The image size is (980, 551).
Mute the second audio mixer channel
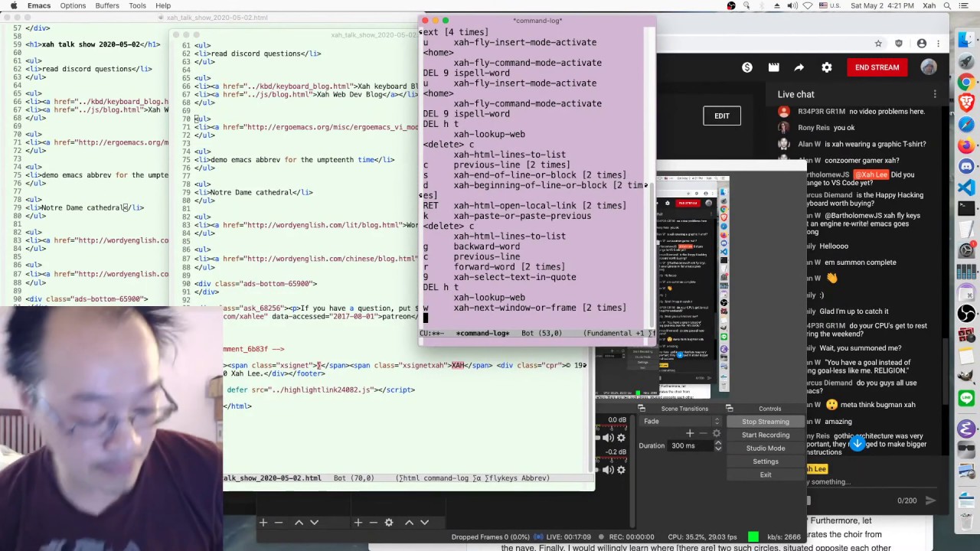point(608,469)
